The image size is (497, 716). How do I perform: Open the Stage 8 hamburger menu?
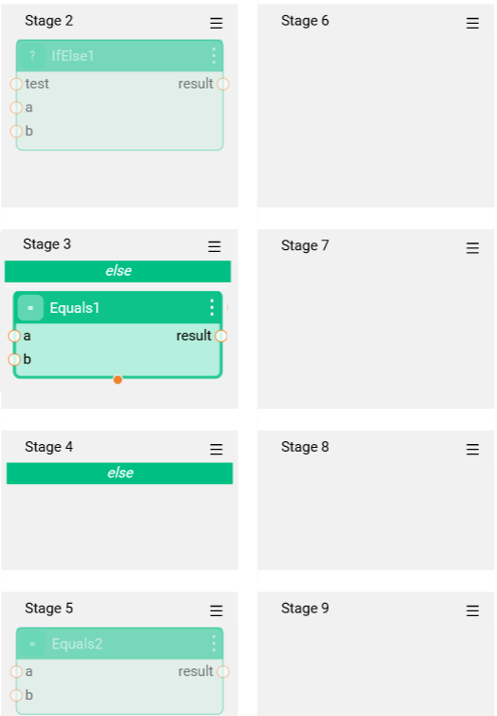[x=472, y=449]
